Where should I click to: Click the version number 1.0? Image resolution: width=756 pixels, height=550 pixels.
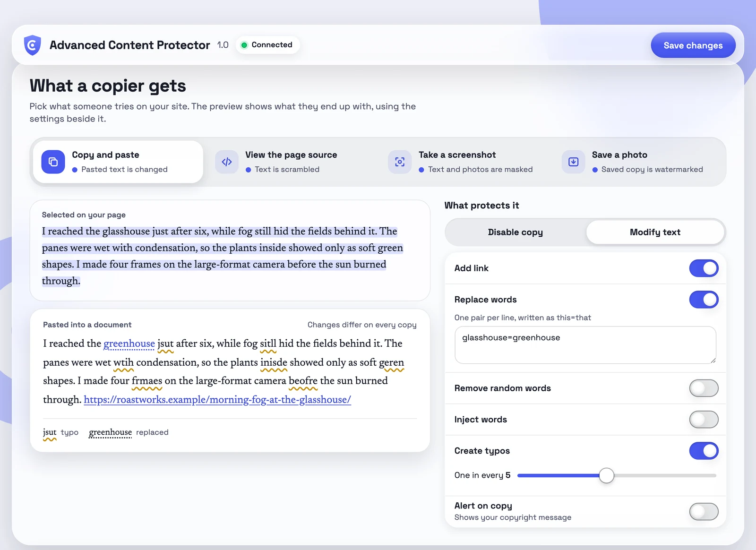click(223, 45)
